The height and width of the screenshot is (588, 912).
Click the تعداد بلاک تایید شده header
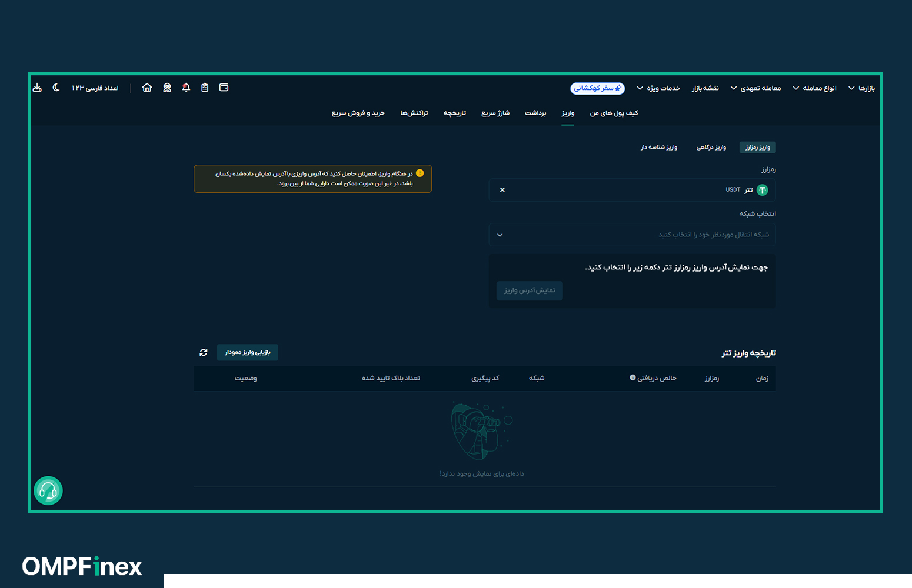click(x=391, y=378)
